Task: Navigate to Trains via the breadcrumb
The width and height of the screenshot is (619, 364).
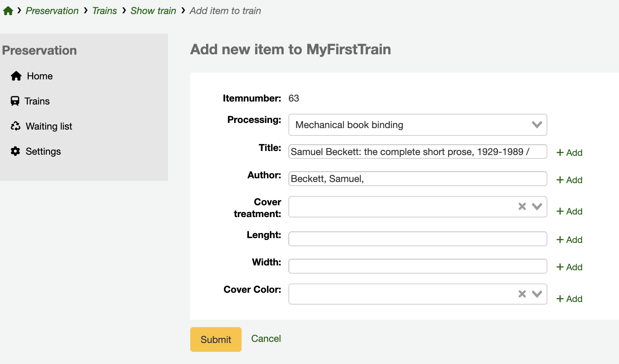Action: tap(105, 10)
